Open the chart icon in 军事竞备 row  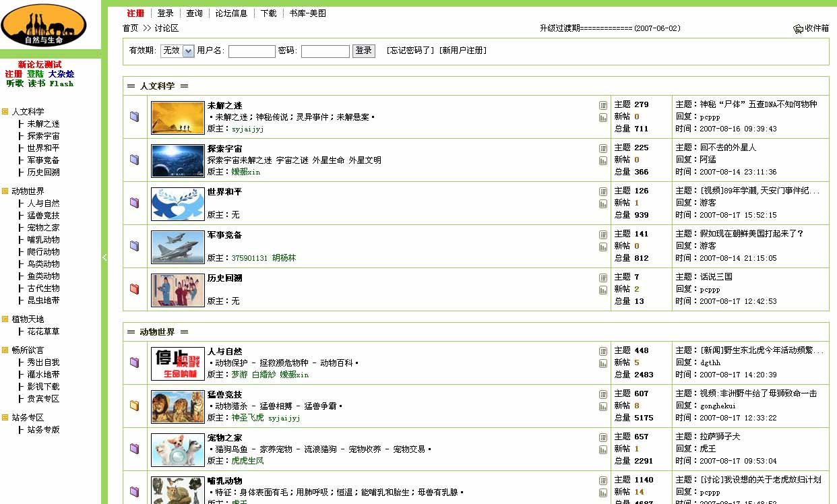pyautogui.click(x=603, y=247)
